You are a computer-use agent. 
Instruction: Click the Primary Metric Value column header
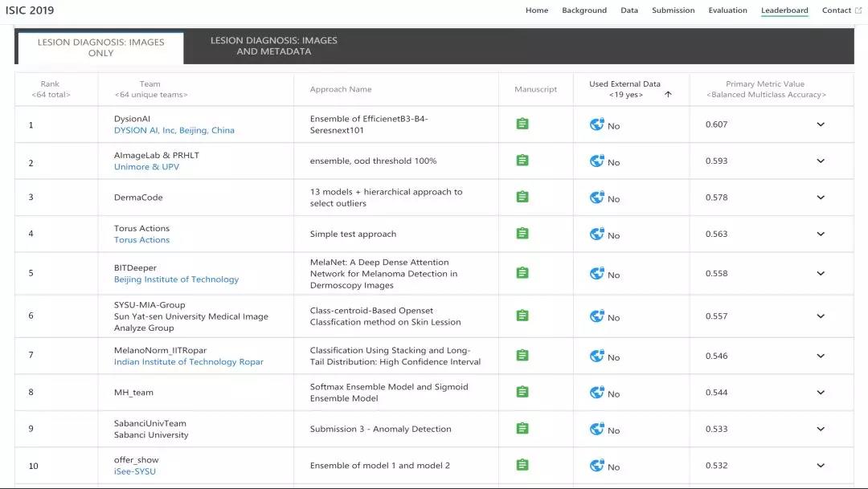pos(766,89)
